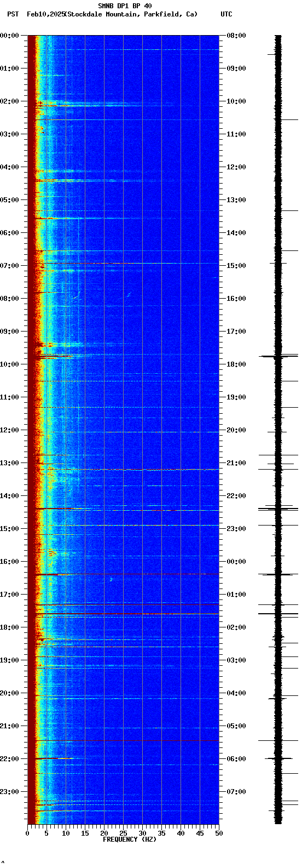The width and height of the screenshot is (302, 868).
Task: Click the UTC axis "12:00" label
Action: point(236,167)
